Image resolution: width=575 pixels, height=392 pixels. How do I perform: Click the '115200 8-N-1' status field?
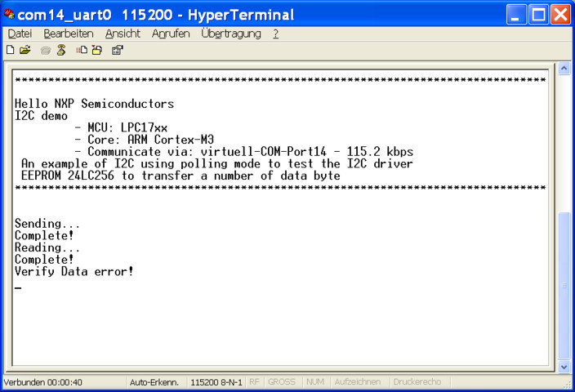[x=216, y=382]
